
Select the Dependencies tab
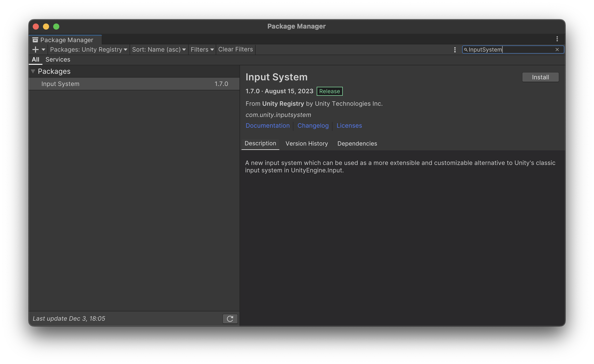click(357, 143)
